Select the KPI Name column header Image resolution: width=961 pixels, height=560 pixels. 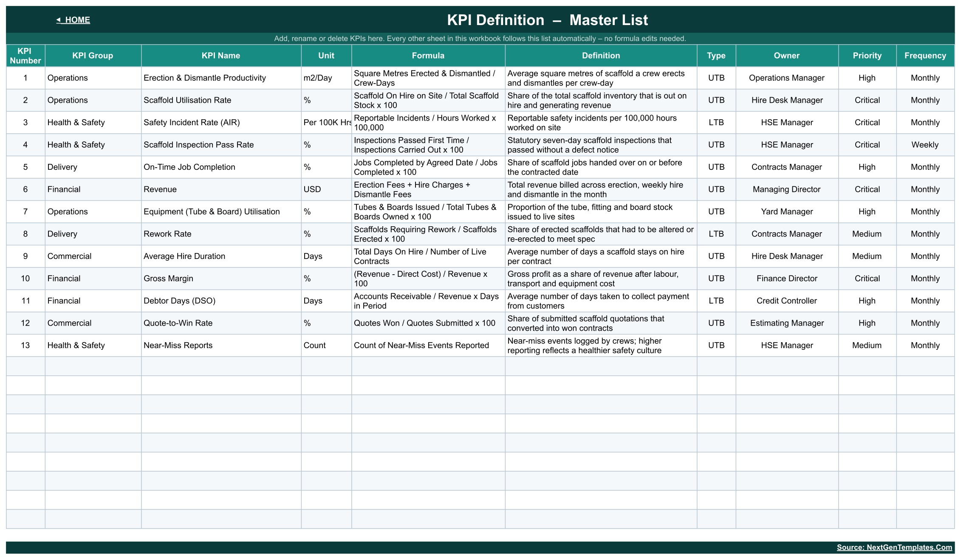tap(221, 56)
